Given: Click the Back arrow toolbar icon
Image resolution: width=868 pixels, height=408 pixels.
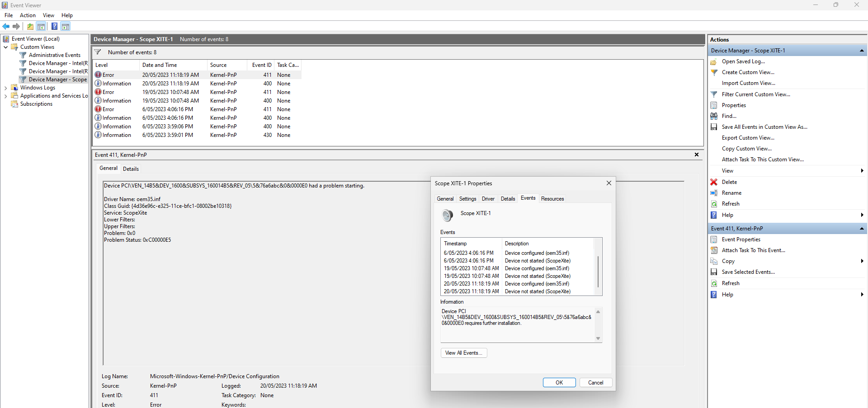Looking at the screenshot, I should [x=6, y=26].
